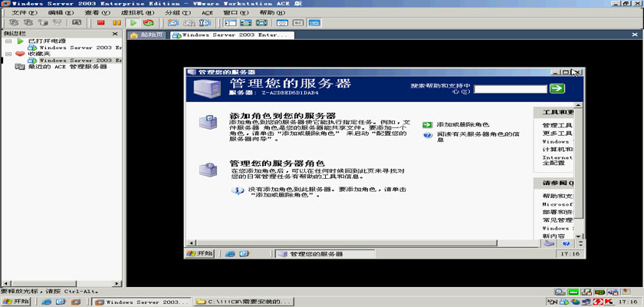
Task: Enter full screen via toolbar icon
Action: coord(261,22)
